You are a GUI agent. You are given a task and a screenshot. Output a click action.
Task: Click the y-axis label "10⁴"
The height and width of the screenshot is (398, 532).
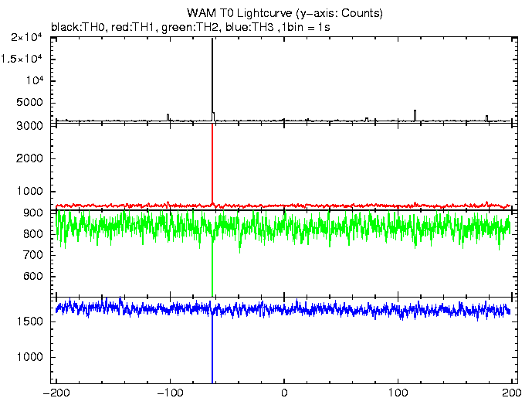(34, 80)
